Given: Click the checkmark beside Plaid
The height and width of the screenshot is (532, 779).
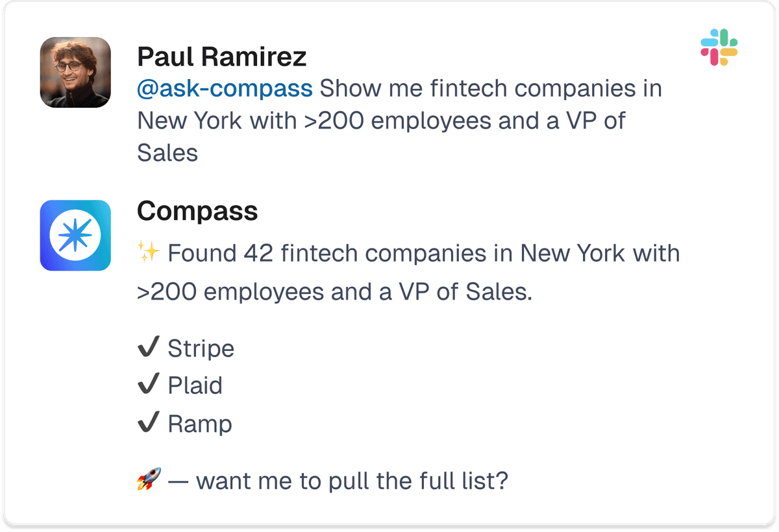Looking at the screenshot, I should tap(149, 385).
